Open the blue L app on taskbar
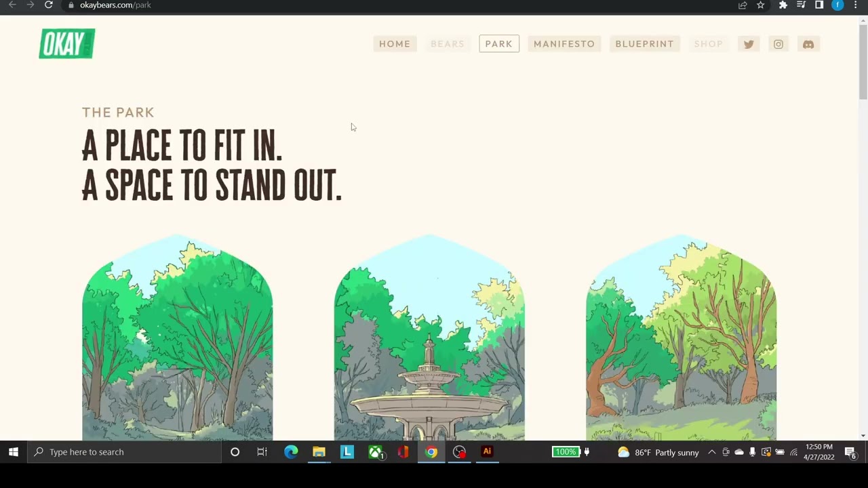 click(347, 452)
